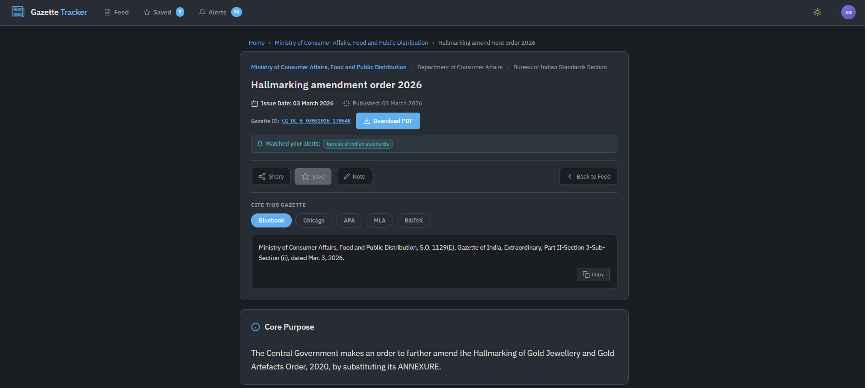Image resolution: width=868 pixels, height=388 pixels.
Task: Add a Note to this gazette
Action: (x=355, y=176)
